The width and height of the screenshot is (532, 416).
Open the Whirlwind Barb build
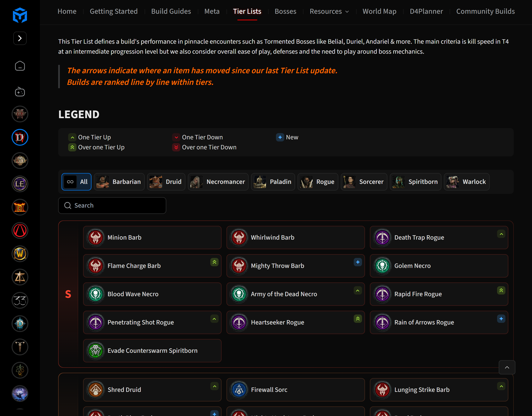[x=296, y=238]
